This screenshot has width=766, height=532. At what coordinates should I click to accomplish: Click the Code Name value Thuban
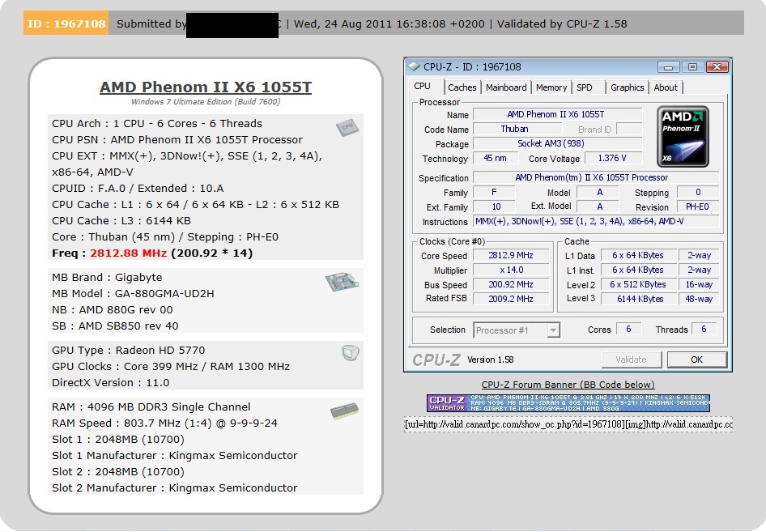[517, 129]
